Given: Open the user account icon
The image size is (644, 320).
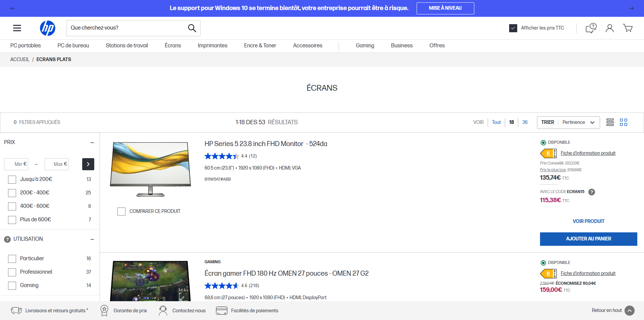Looking at the screenshot, I should tap(609, 28).
